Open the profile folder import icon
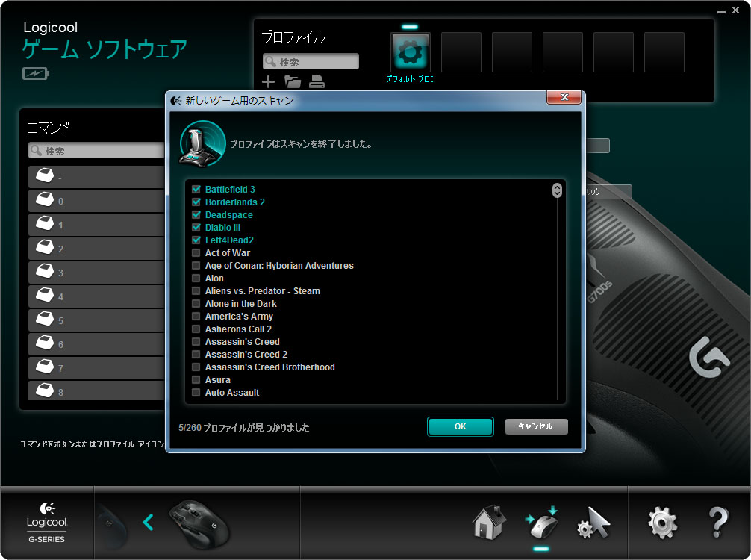The height and width of the screenshot is (560, 751). click(293, 82)
